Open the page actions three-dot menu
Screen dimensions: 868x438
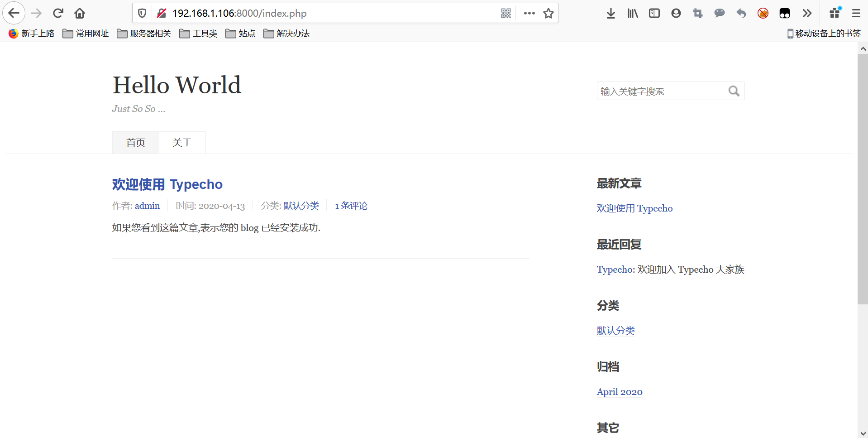[x=529, y=13]
